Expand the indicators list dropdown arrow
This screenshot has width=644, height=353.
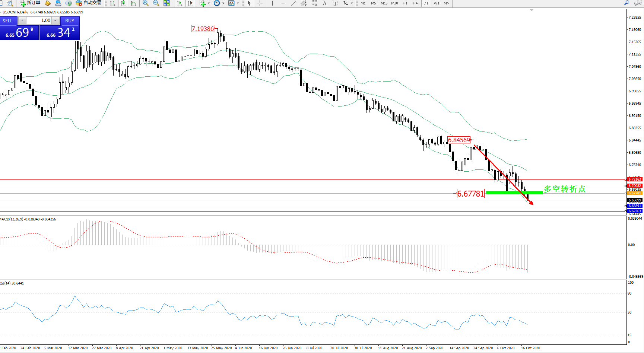click(209, 3)
